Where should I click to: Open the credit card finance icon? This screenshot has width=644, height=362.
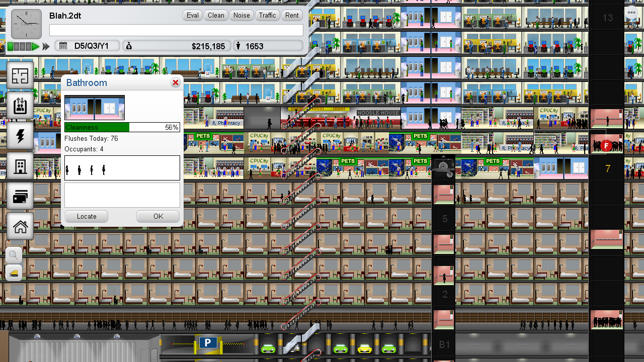[x=20, y=197]
